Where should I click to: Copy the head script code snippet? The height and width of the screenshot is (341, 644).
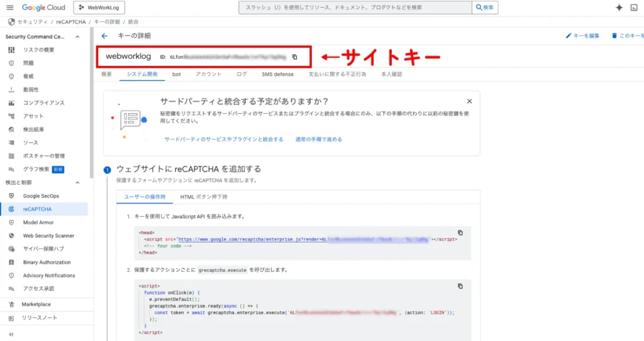click(x=460, y=232)
